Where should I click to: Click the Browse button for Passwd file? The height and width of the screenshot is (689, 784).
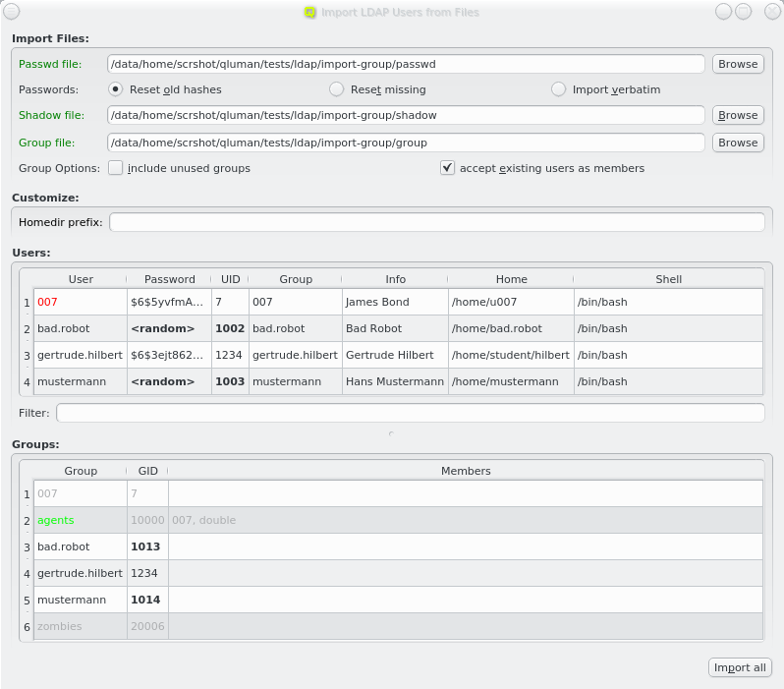pos(738,64)
